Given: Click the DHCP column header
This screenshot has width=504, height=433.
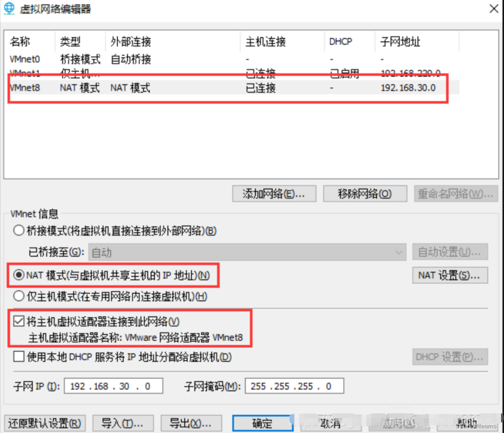Looking at the screenshot, I should (350, 41).
